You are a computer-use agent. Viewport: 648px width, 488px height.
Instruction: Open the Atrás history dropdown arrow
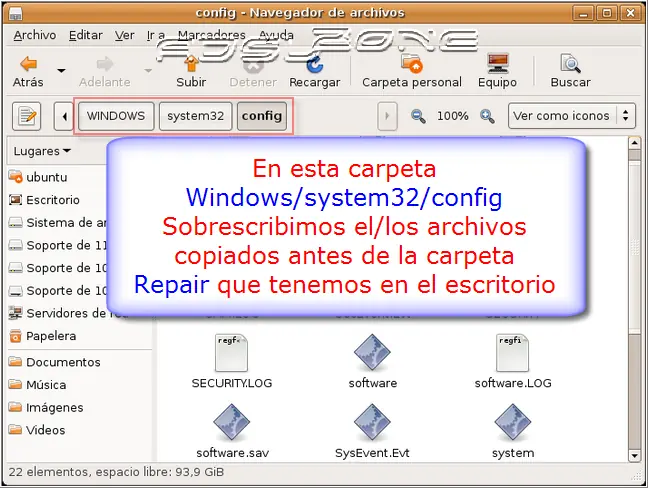point(61,71)
